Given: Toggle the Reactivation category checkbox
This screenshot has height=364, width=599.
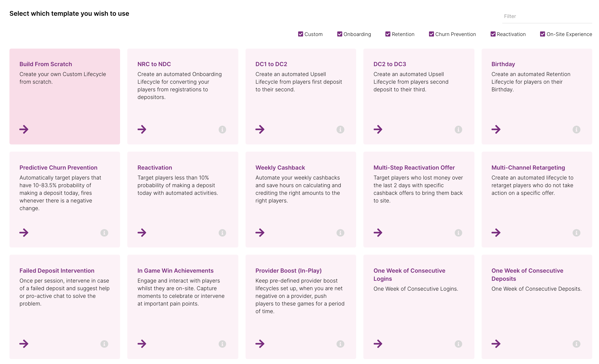Looking at the screenshot, I should click(x=493, y=34).
